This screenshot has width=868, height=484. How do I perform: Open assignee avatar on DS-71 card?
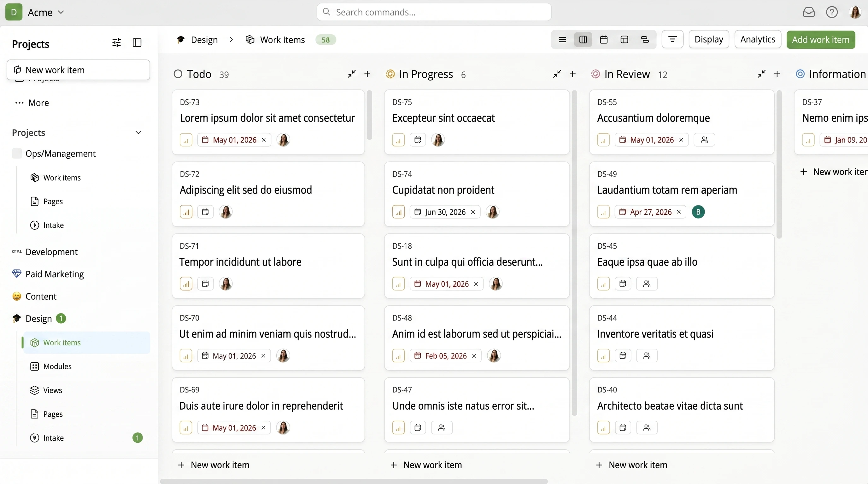226,284
